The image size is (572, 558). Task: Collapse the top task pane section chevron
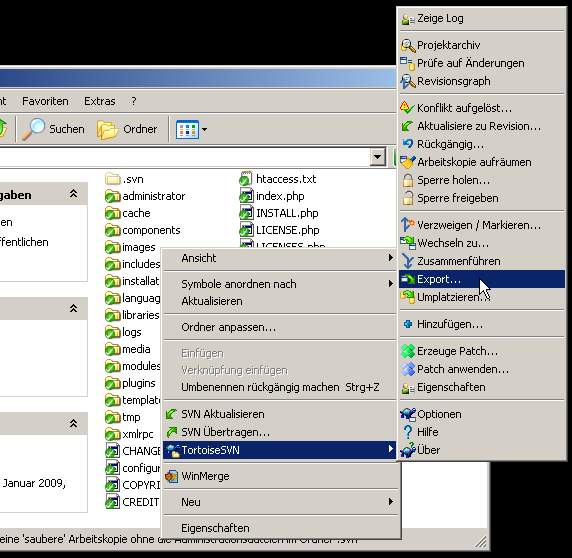pos(73,194)
